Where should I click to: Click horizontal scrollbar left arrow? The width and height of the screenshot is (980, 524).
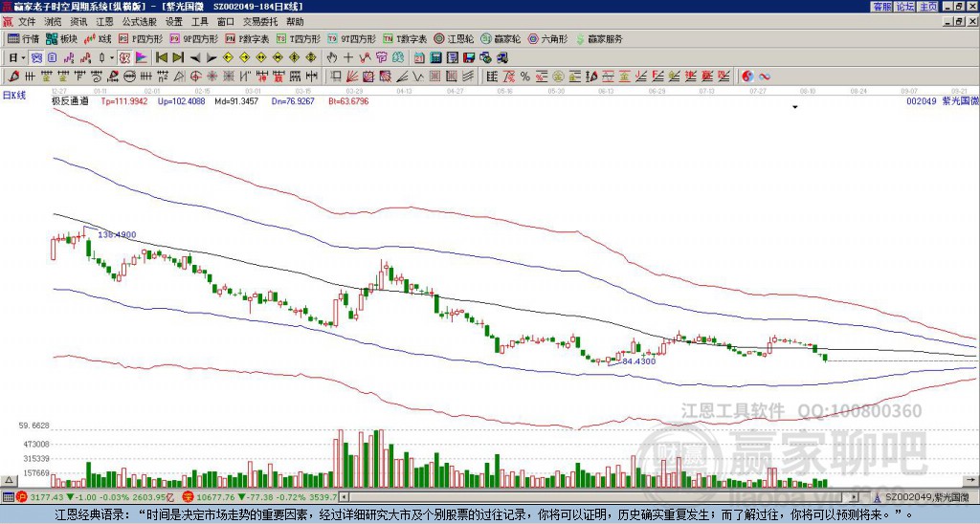pos(344,497)
